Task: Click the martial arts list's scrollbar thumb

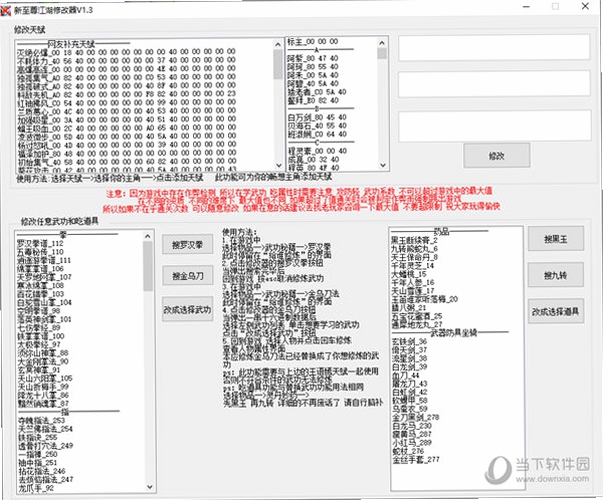Action: click(148, 266)
